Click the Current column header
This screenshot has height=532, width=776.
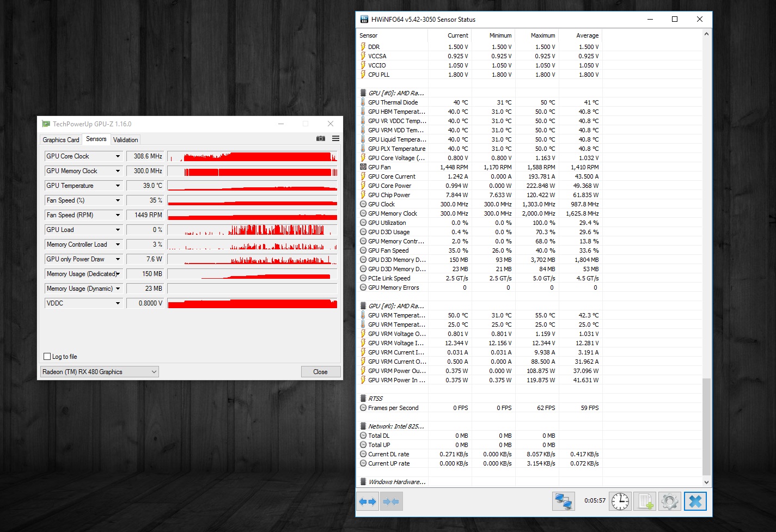pos(450,35)
